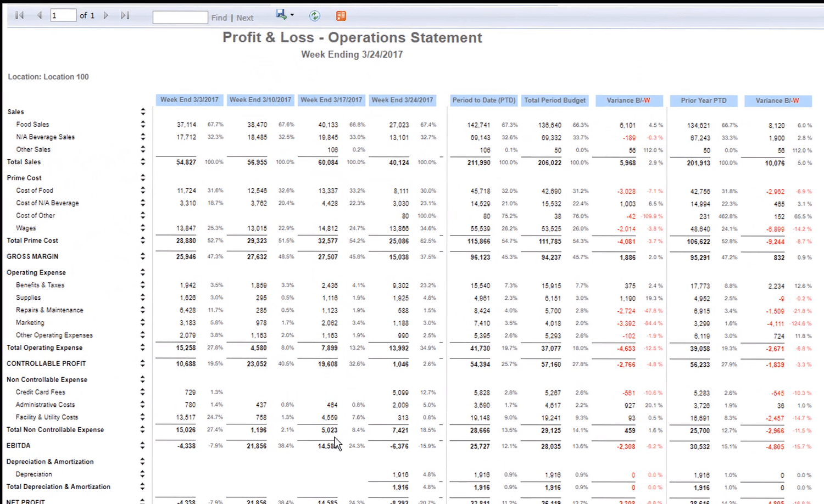Jump to the last page of the report
The width and height of the screenshot is (824, 504).
point(125,15)
